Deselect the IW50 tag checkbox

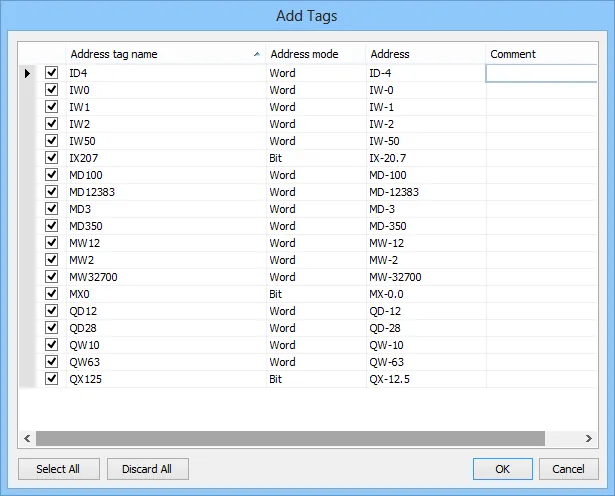coord(51,140)
